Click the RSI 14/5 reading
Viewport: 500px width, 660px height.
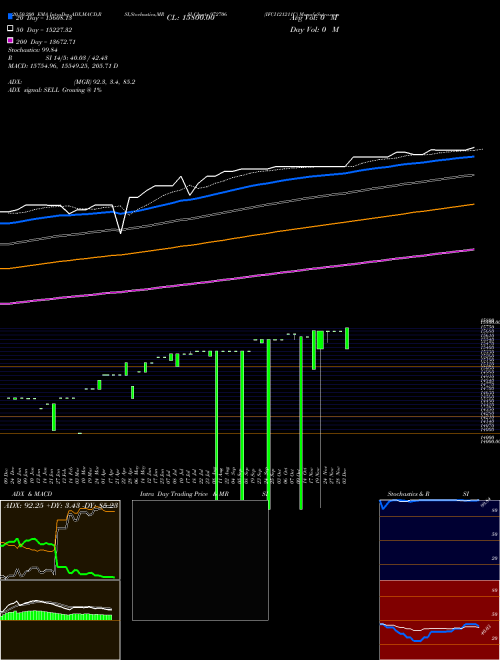58,58
